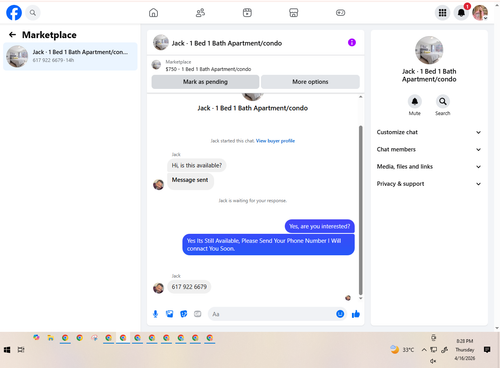500x368 pixels.
Task: Open the $750 - 1 Bed 1 Bath listing link
Action: [x=208, y=69]
